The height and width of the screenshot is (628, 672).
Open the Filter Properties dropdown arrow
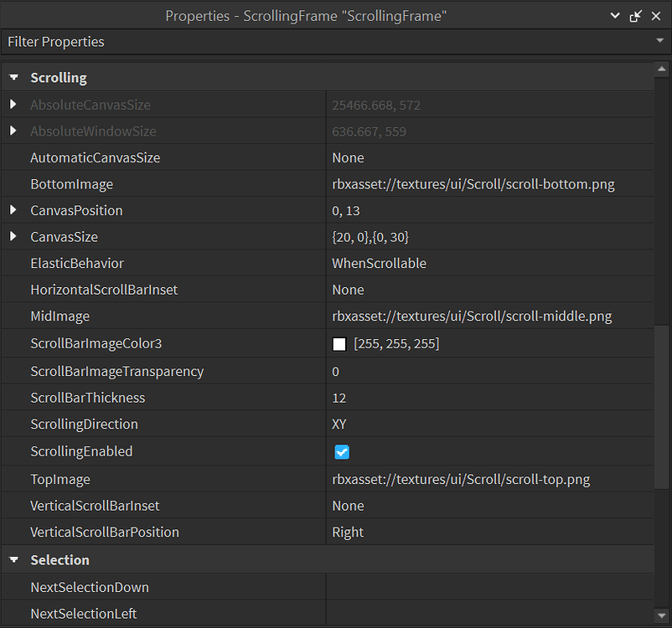(661, 41)
